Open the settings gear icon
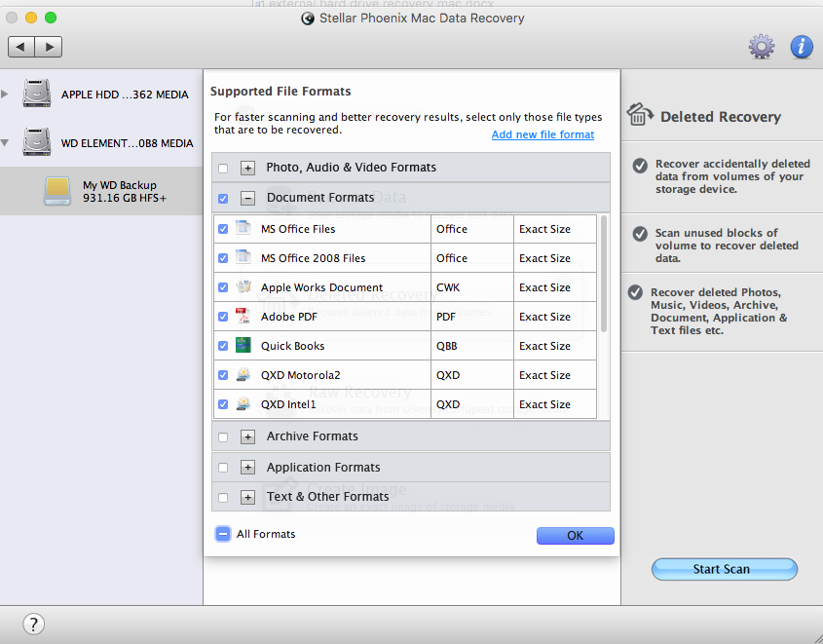Screen dimensions: 823x644 coord(761,47)
